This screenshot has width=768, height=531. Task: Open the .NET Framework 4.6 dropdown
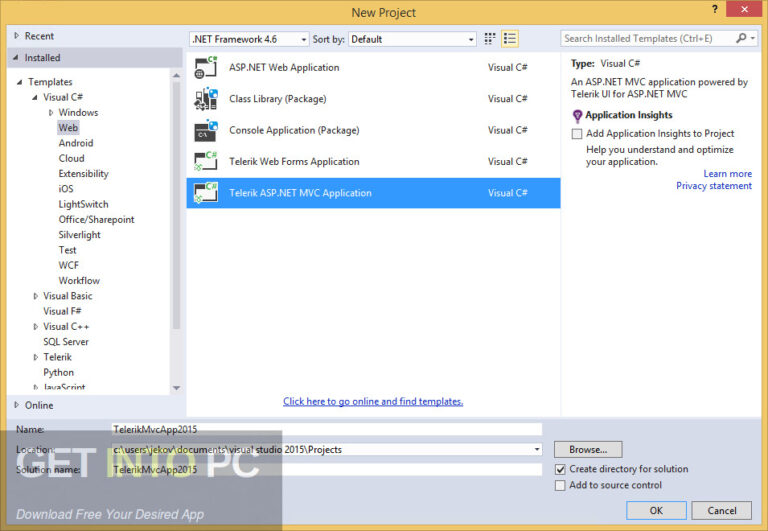pos(249,39)
